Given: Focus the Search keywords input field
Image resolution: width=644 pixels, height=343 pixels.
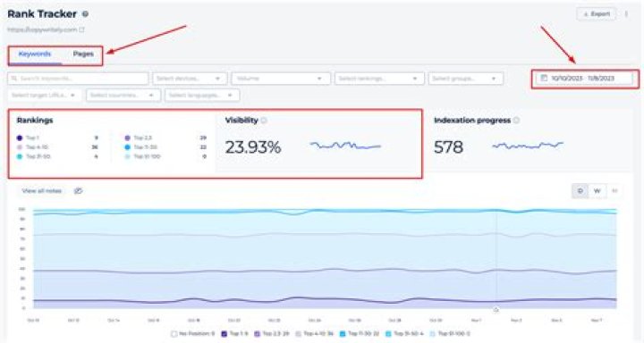Looking at the screenshot, I should pos(78,79).
